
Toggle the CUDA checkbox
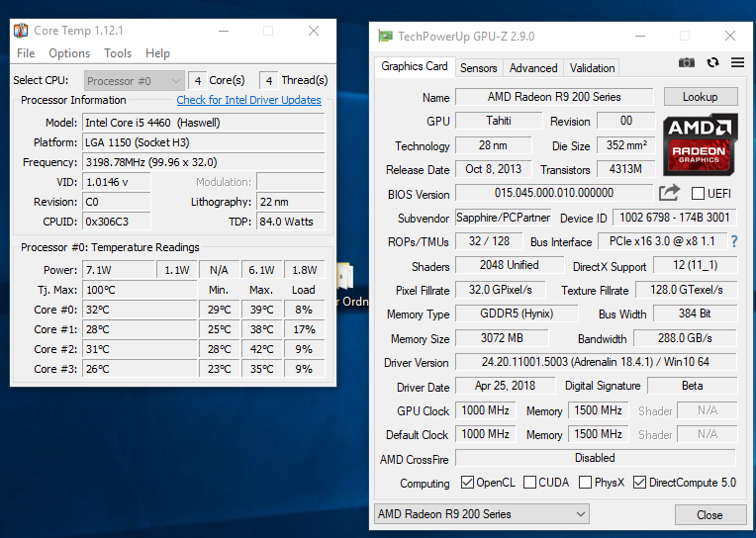pyautogui.click(x=529, y=482)
